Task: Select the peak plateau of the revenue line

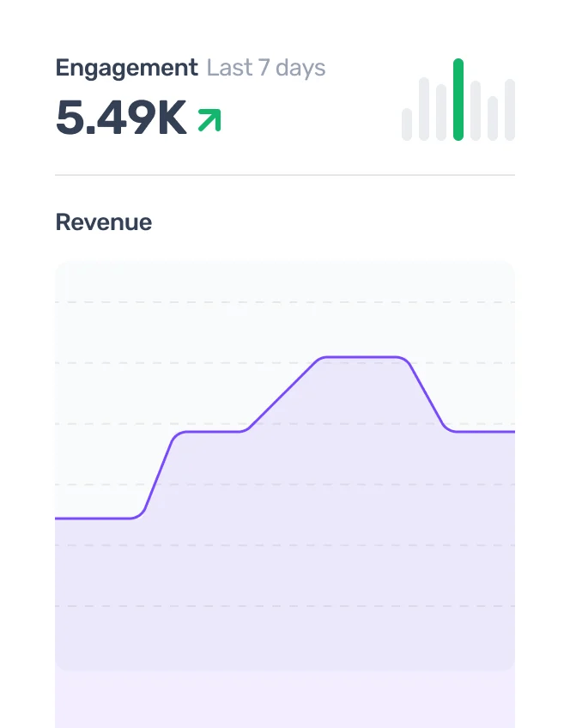Action: [x=361, y=356]
